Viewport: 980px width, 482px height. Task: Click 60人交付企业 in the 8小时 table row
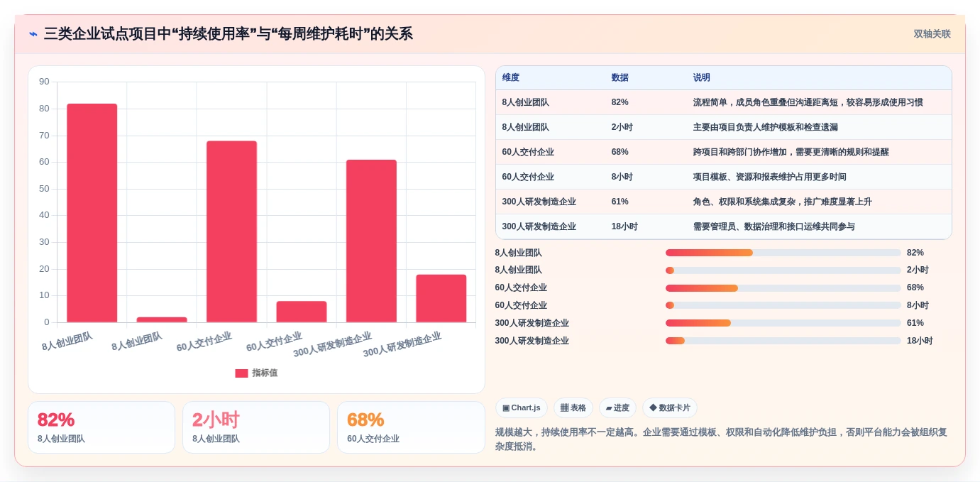528,177
